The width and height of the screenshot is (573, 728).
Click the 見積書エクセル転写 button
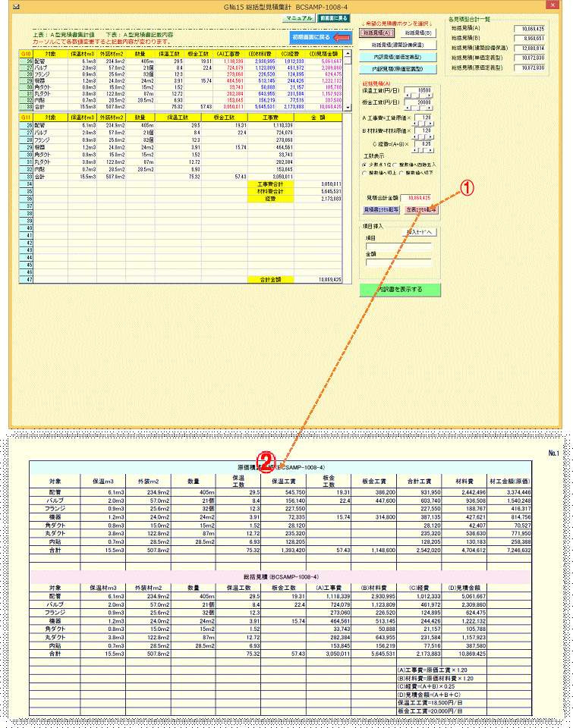coord(381,209)
